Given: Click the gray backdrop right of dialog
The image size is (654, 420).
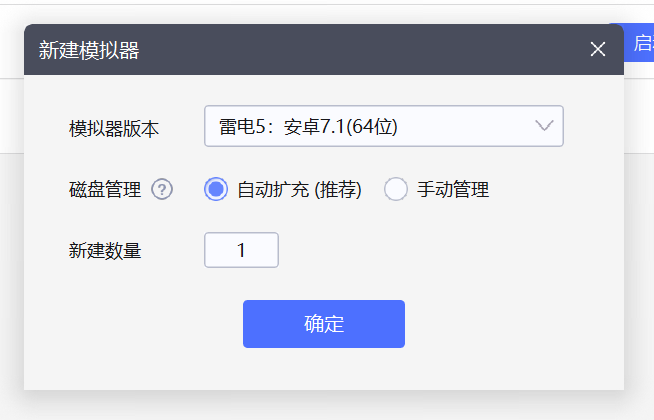Looking at the screenshot, I should [640, 250].
